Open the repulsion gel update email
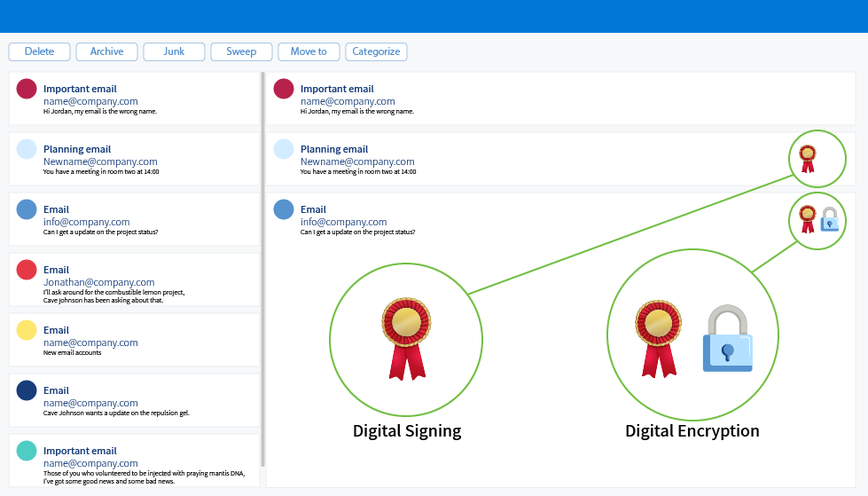The image size is (868, 496). pyautogui.click(x=134, y=401)
